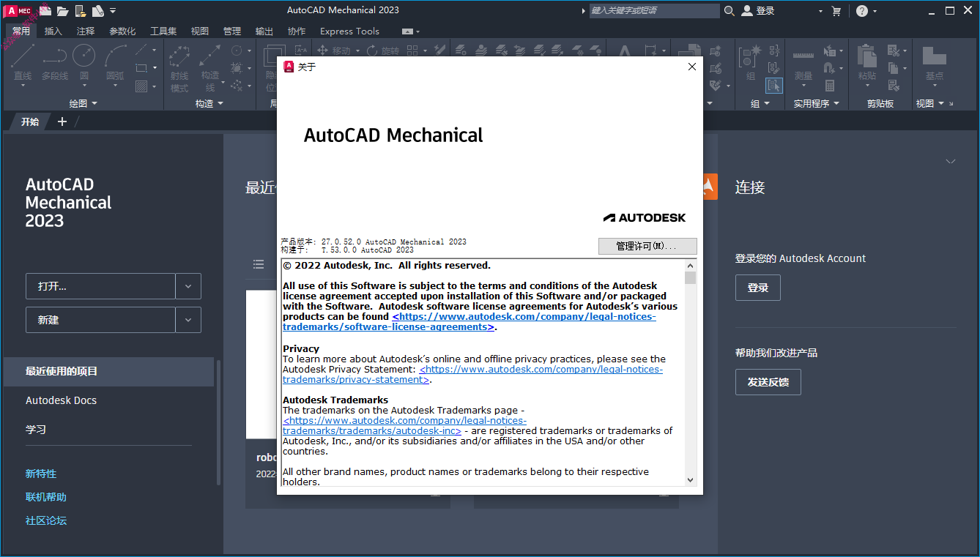Switch to the 参数化 ribbon tab
The height and width of the screenshot is (557, 980).
[x=122, y=31]
